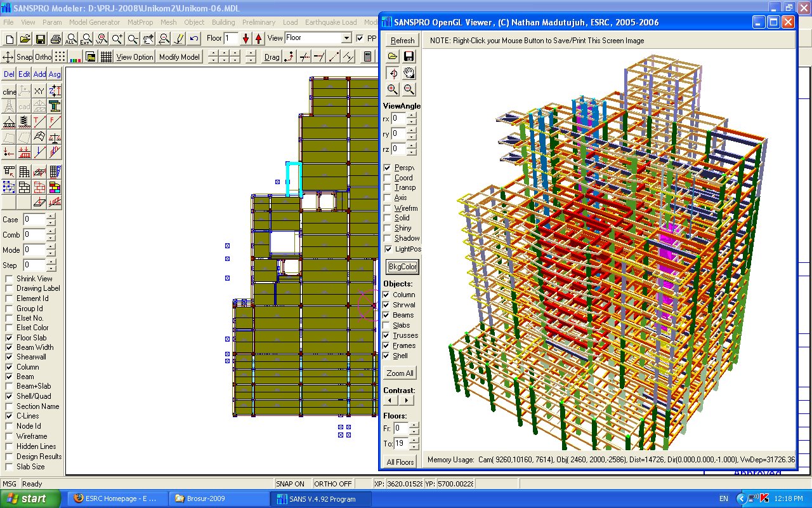The image size is (812, 508).
Task: Click the zoom out magnifier in OpenGL Viewer
Action: coord(409,90)
